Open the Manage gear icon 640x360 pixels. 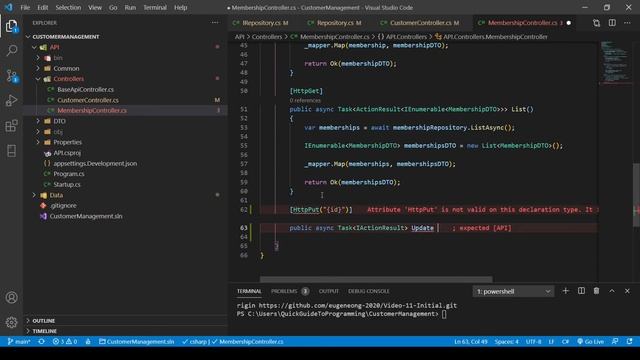click(x=11, y=322)
